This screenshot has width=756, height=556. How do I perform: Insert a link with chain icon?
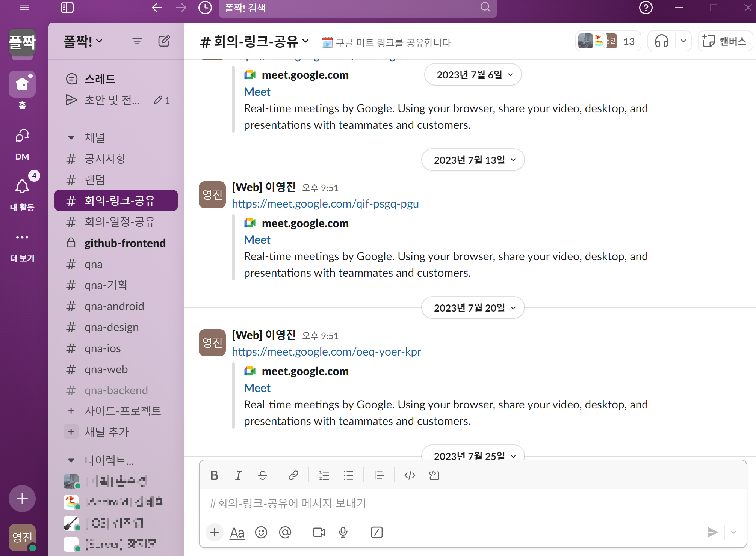(x=293, y=475)
